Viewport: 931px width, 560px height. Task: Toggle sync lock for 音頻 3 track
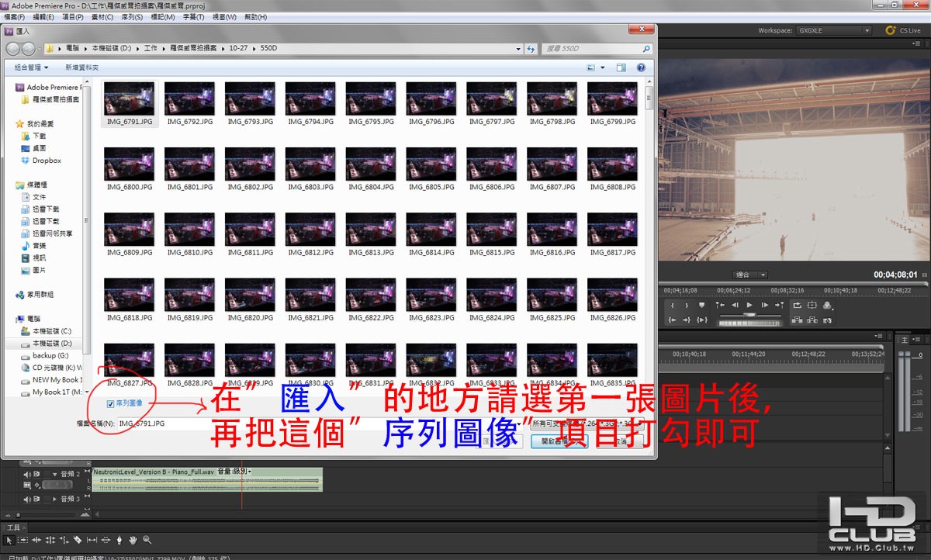click(x=36, y=499)
